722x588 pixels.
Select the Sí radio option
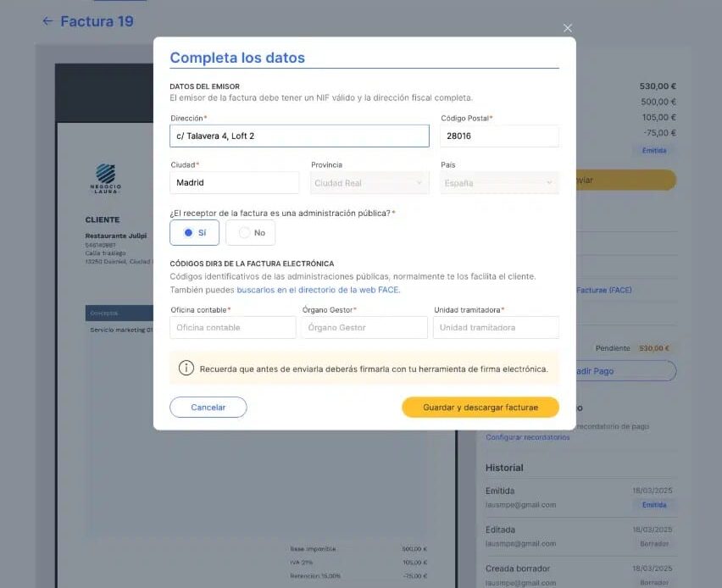194,232
